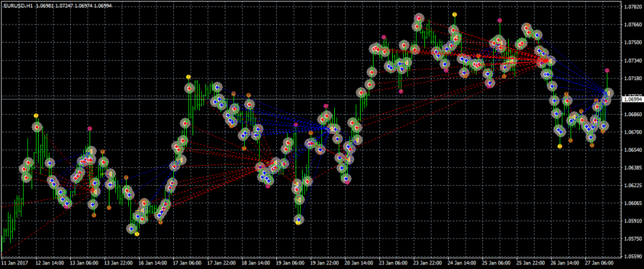
Task: Click the 11 Jan 2017 date label
Action: click(x=15, y=263)
